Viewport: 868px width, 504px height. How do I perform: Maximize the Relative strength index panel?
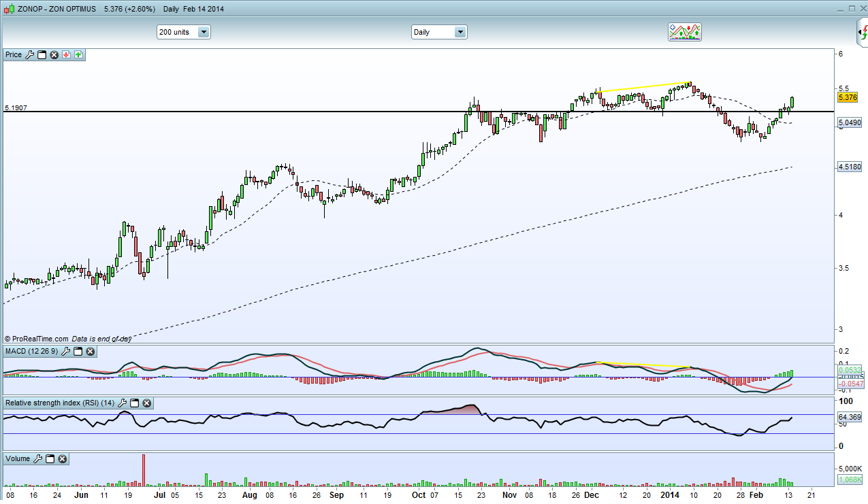coord(135,403)
